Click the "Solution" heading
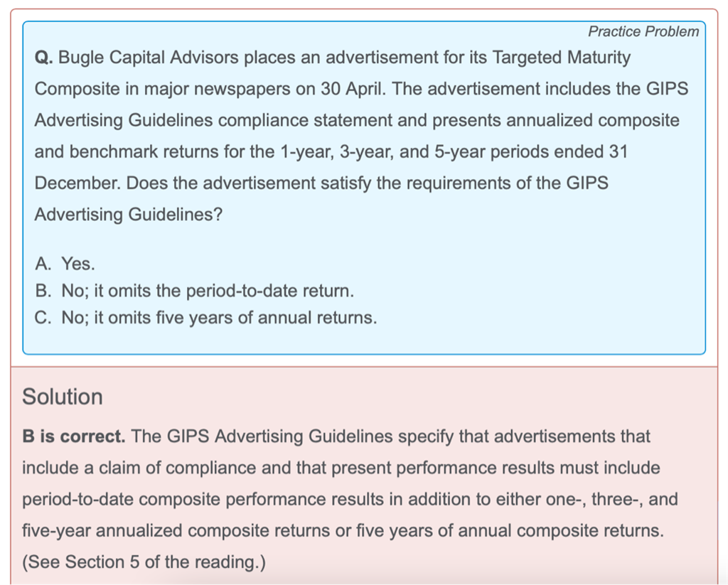Image resolution: width=728 pixels, height=585 pixels. (63, 397)
